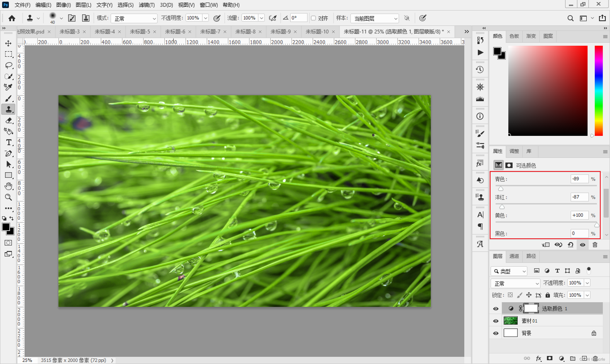
Task: Click the 洋红 magenta value field
Action: pos(579,197)
